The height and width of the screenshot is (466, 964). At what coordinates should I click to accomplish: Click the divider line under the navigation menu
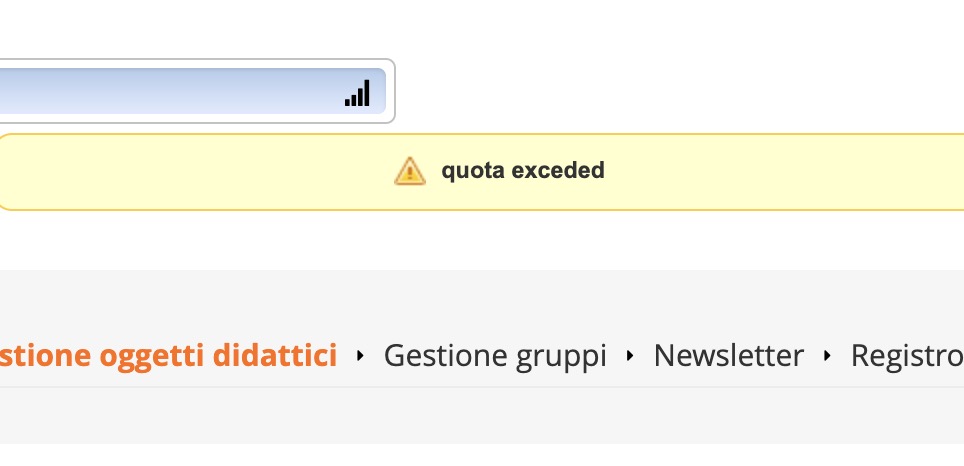pyautogui.click(x=480, y=386)
